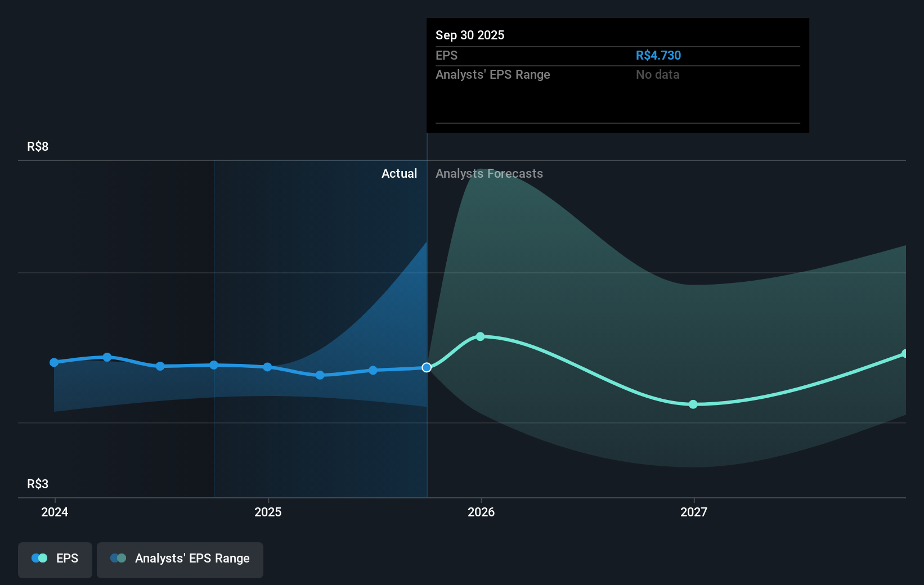Click the final data point at chart edge
The height and width of the screenshot is (585, 924).
[905, 353]
